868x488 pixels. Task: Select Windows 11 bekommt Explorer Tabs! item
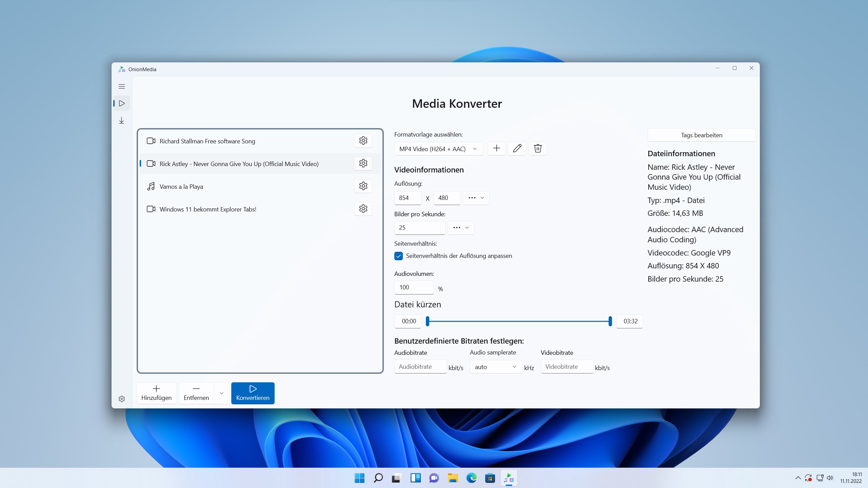coord(260,209)
